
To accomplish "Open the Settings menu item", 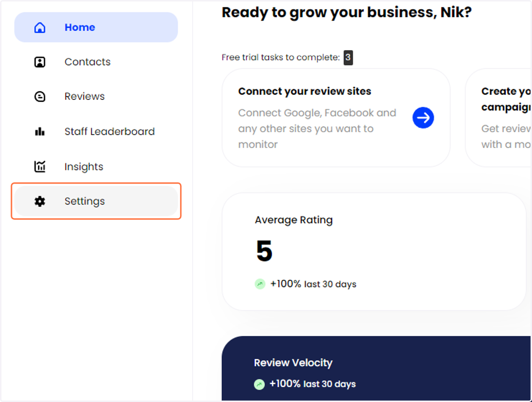I will tap(96, 201).
